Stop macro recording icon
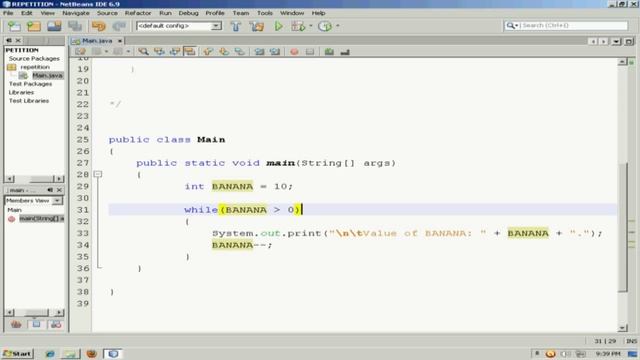The image size is (640, 360). pos(310,52)
